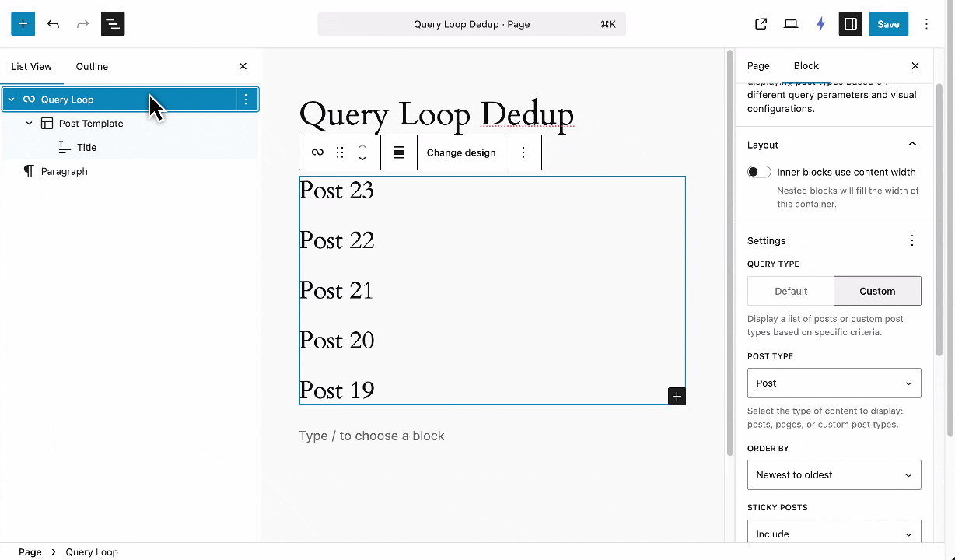Viewport: 955px width, 560px height.
Task: Click the Post 19 title
Action: tap(337, 390)
